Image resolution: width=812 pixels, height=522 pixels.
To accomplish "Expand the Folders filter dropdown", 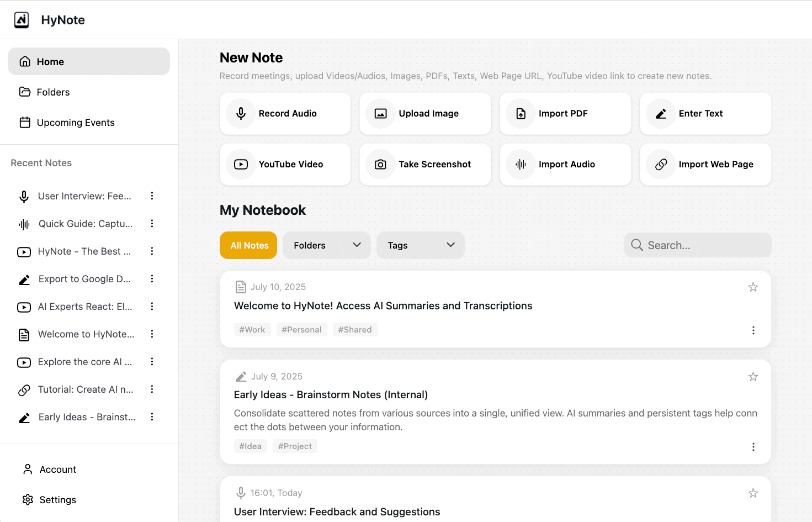I will (x=327, y=245).
